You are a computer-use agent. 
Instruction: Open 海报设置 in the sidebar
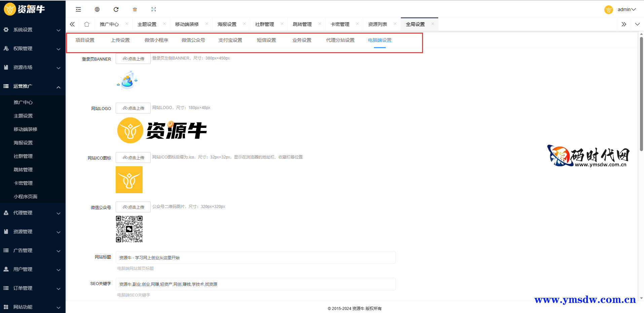[x=23, y=143]
